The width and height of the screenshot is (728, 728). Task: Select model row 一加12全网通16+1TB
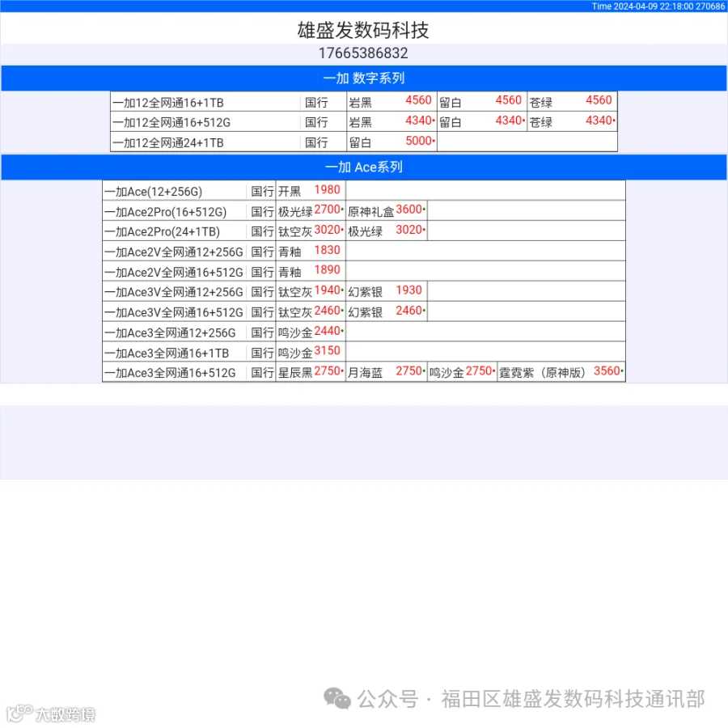(x=168, y=103)
